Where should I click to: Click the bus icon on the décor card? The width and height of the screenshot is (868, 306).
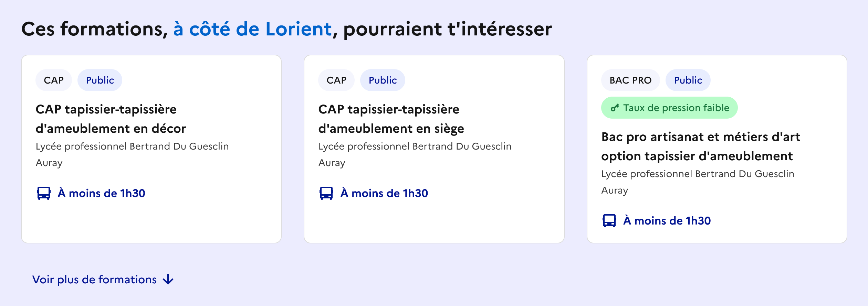click(x=44, y=193)
